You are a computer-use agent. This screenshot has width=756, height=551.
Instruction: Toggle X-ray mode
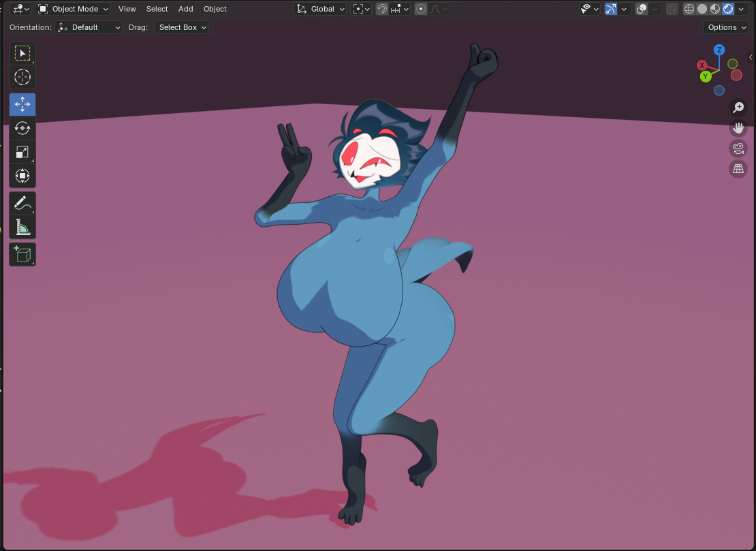tap(672, 9)
